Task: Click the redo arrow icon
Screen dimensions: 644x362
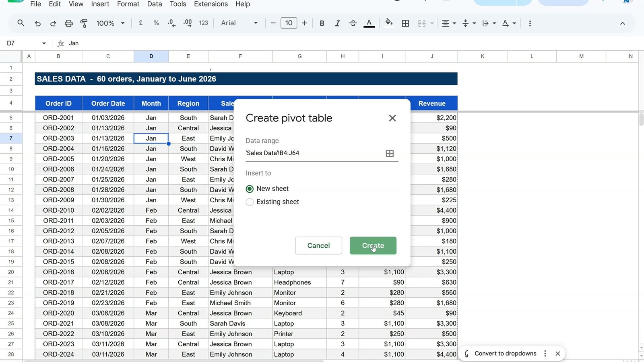Action: [53, 23]
